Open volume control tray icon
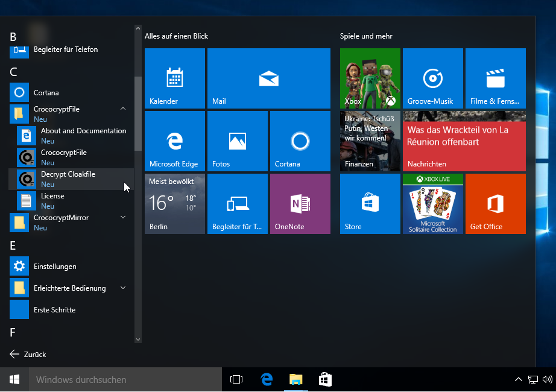Viewport: 556px width, 392px height. (x=547, y=379)
